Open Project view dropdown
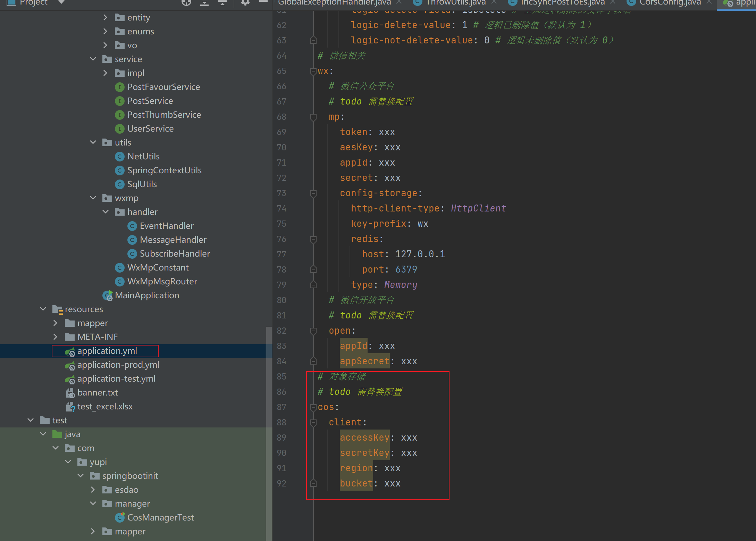Image resolution: width=756 pixels, height=541 pixels. coord(61,2)
